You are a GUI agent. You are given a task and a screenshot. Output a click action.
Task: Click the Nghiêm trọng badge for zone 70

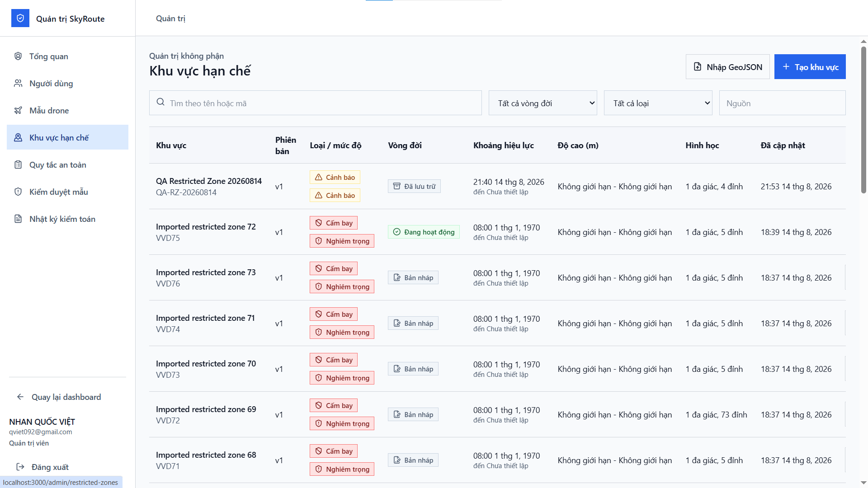[x=342, y=378]
